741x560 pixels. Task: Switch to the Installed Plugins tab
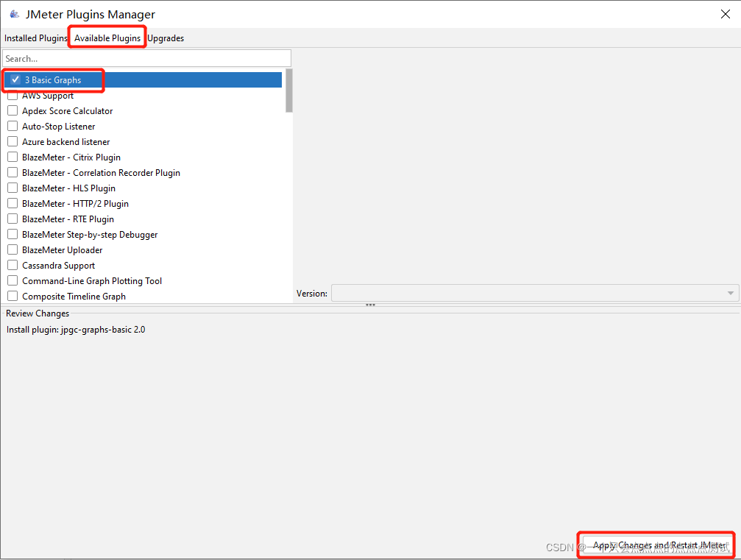coord(36,38)
